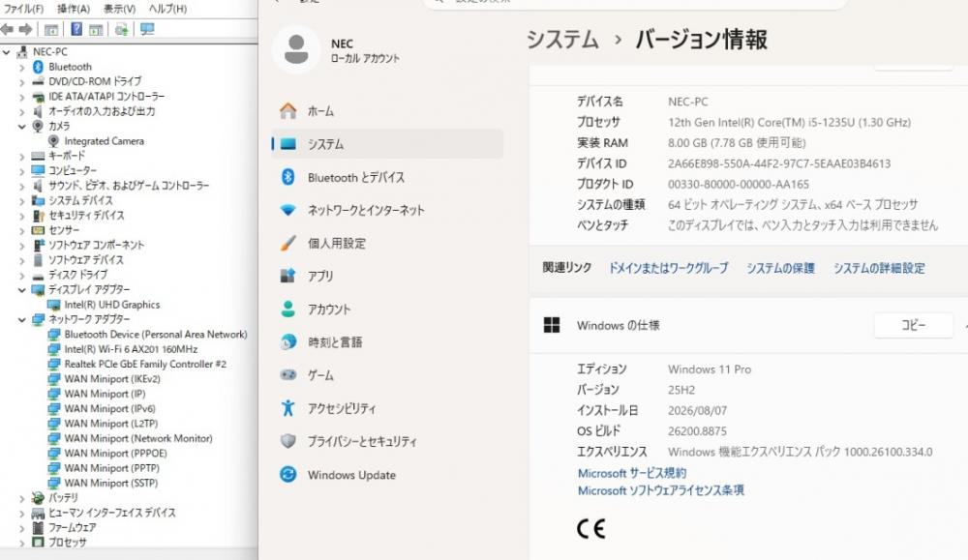Select WAN Miniport (IKEv2) entry
The height and width of the screenshot is (560, 968).
pos(112,379)
